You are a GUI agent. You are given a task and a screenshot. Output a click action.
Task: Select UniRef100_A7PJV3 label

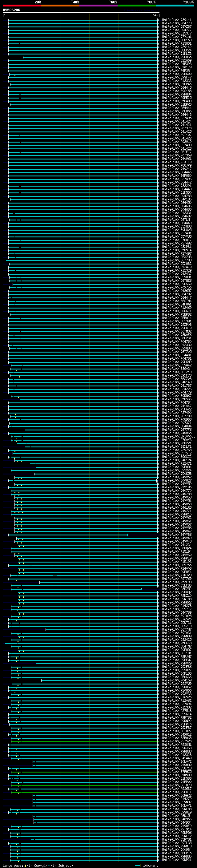coord(176,575)
